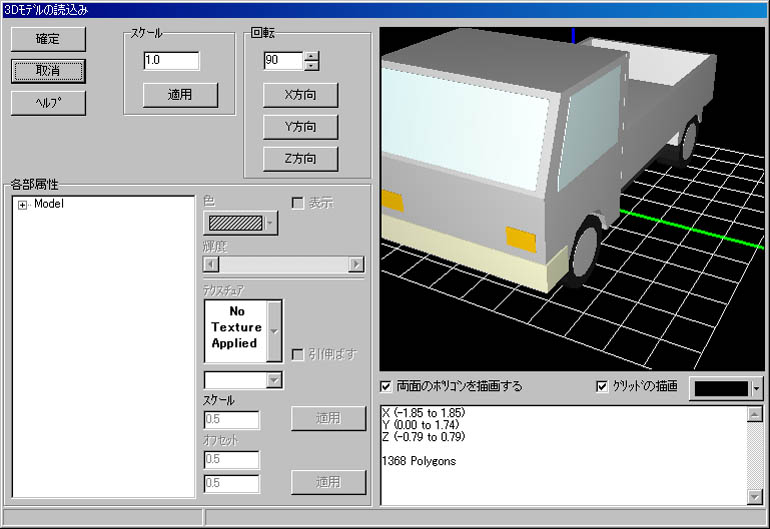Increase rotation angle with up spinner arrow
The height and width of the screenshot is (529, 770).
click(311, 56)
